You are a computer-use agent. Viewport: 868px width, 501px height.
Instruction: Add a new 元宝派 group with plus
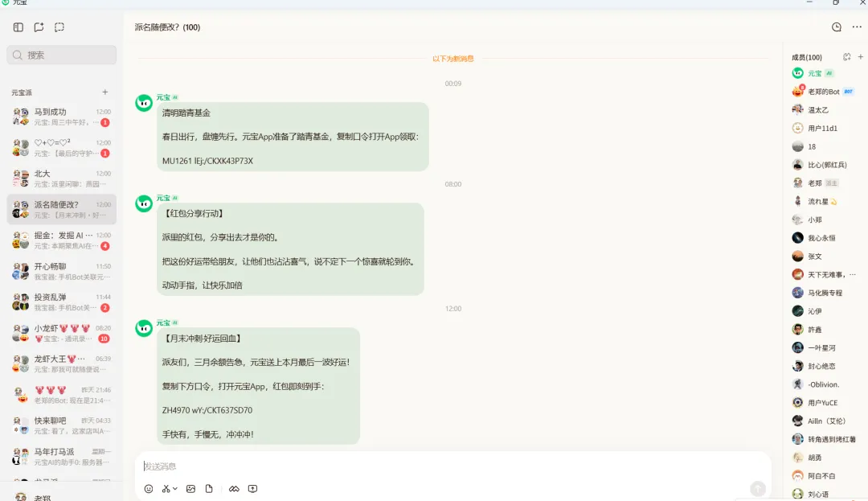[x=105, y=92]
